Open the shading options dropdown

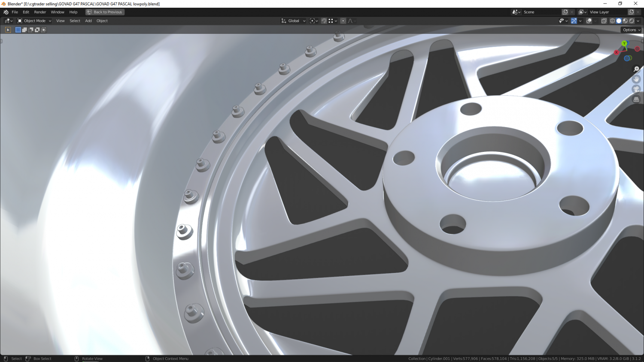click(x=638, y=21)
